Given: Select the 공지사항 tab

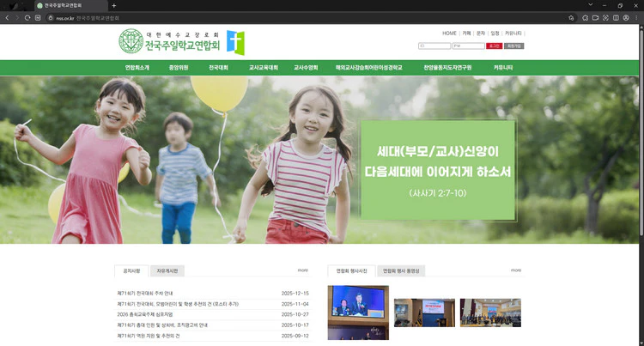Looking at the screenshot, I should pyautogui.click(x=131, y=271).
